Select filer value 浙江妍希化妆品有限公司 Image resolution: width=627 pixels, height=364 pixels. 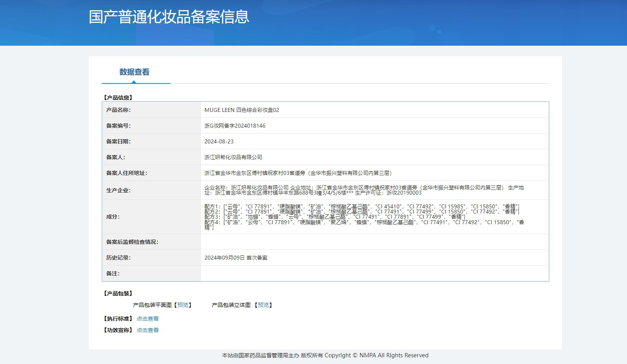233,157
